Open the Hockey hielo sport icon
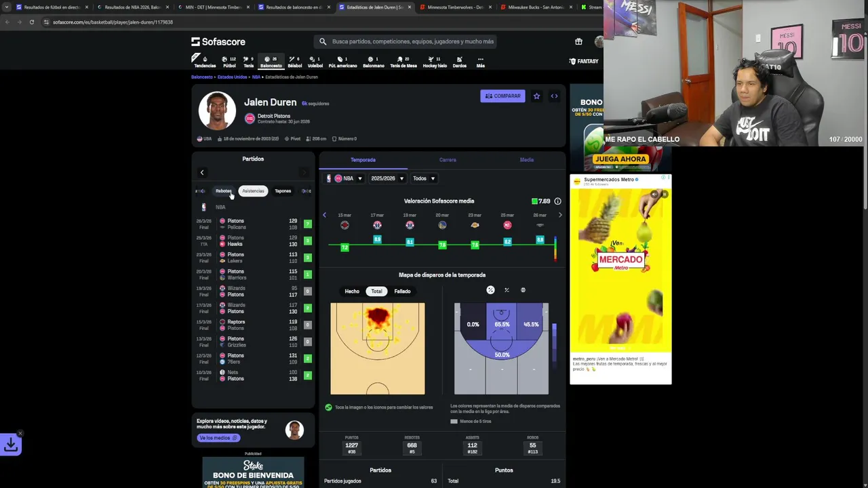 435,62
